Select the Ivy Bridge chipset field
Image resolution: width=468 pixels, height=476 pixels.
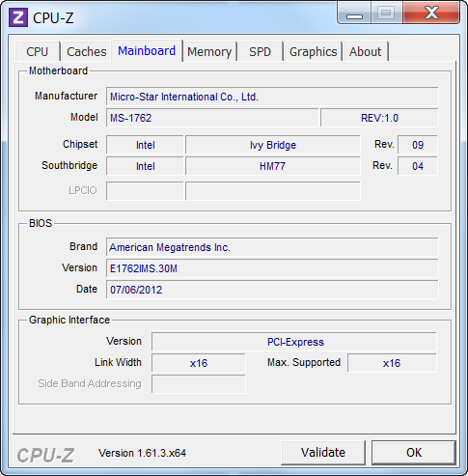pyautogui.click(x=273, y=145)
